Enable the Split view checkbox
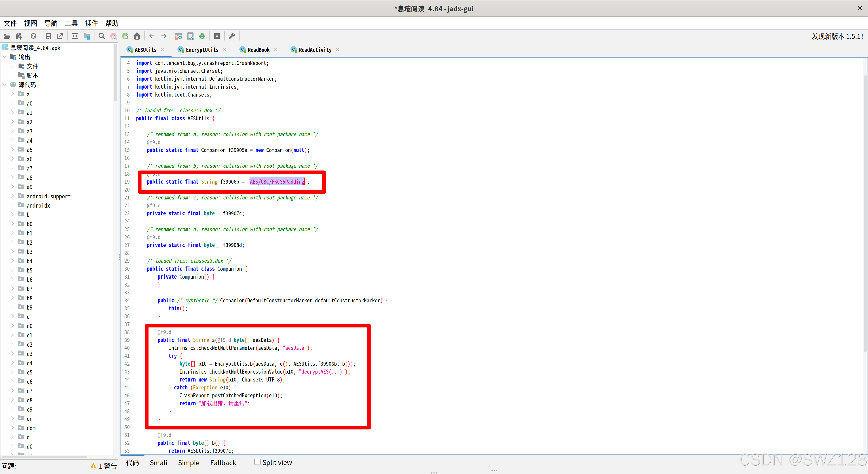Image resolution: width=868 pixels, height=474 pixels. (257, 462)
